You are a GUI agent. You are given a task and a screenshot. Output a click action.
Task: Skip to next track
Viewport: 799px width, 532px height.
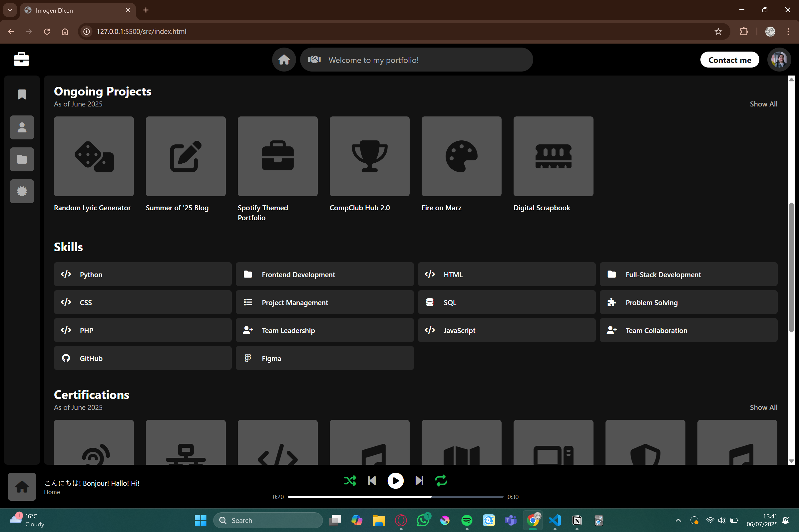click(419, 481)
